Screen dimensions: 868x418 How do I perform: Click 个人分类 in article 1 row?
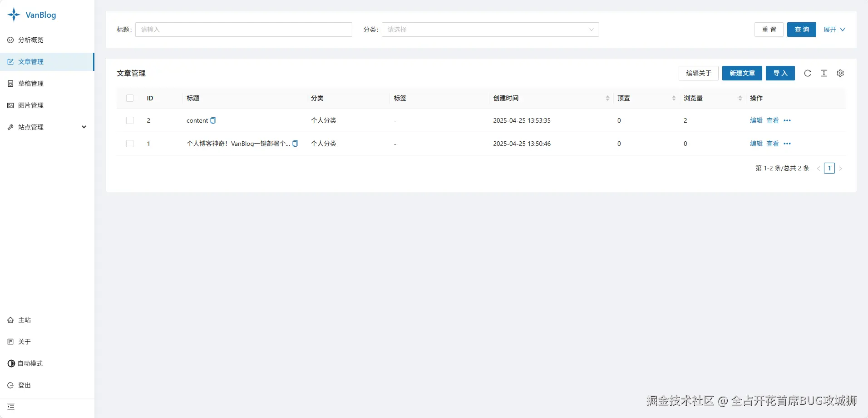click(324, 144)
